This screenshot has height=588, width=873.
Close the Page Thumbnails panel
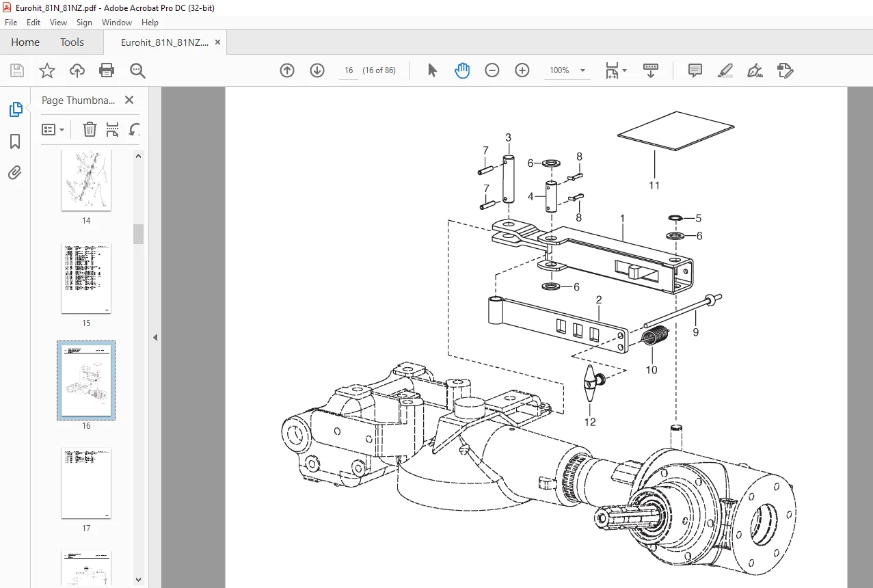pyautogui.click(x=129, y=100)
